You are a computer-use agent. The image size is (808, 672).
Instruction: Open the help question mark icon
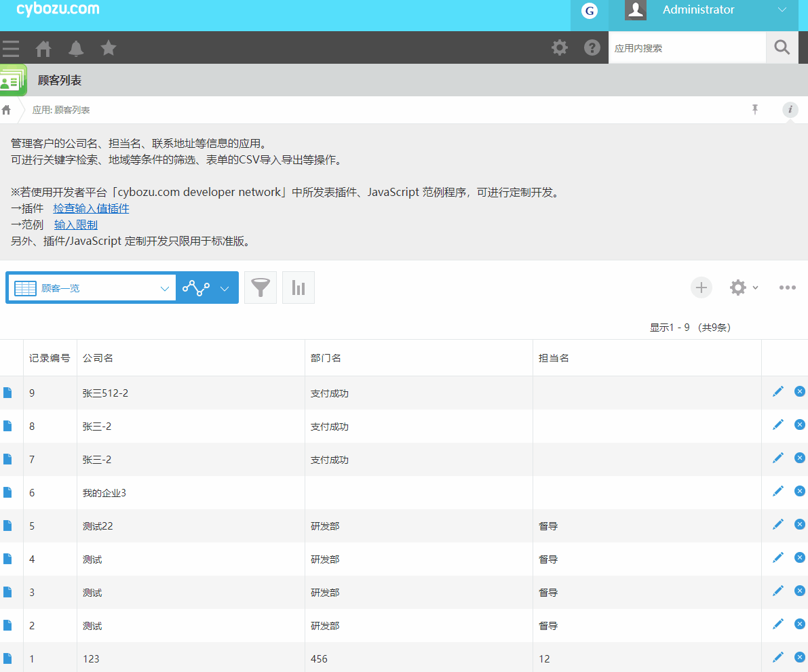pyautogui.click(x=592, y=48)
